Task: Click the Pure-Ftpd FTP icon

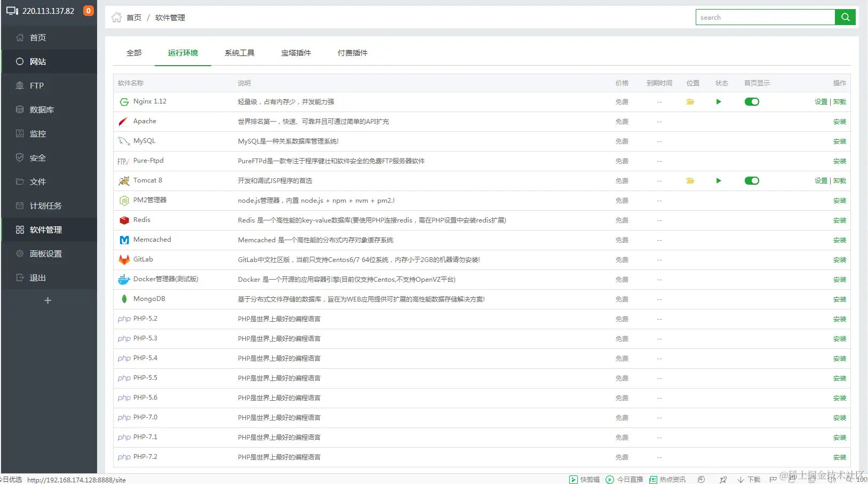Action: (x=123, y=161)
